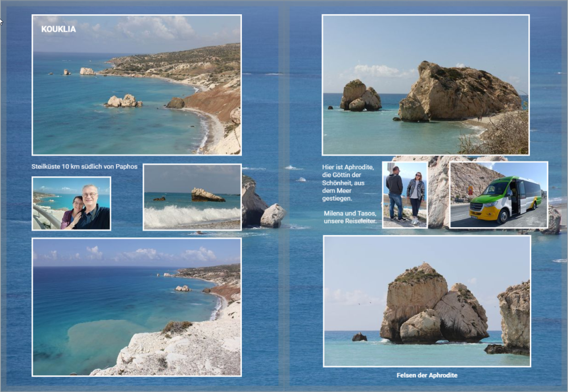The image size is (568, 392).
Task: Click caption 'Milena und Tasos, unsere Reiseleiter'
Action: (x=350, y=217)
